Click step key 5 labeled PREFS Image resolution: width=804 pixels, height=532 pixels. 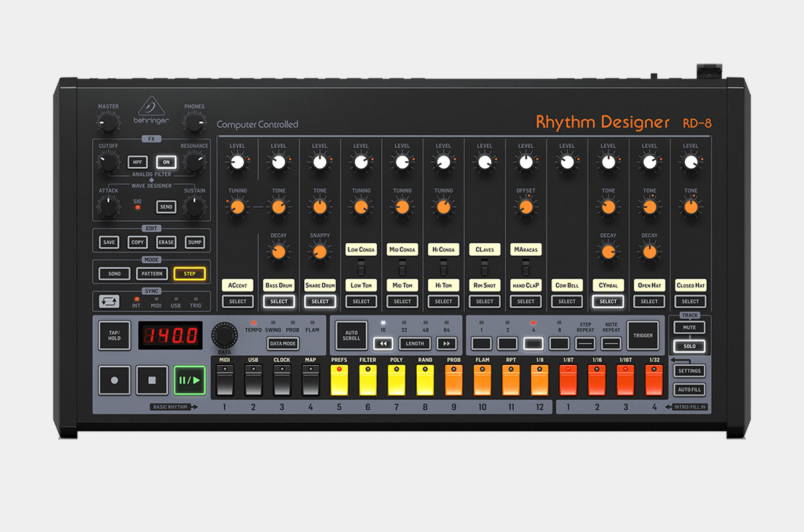point(339,379)
